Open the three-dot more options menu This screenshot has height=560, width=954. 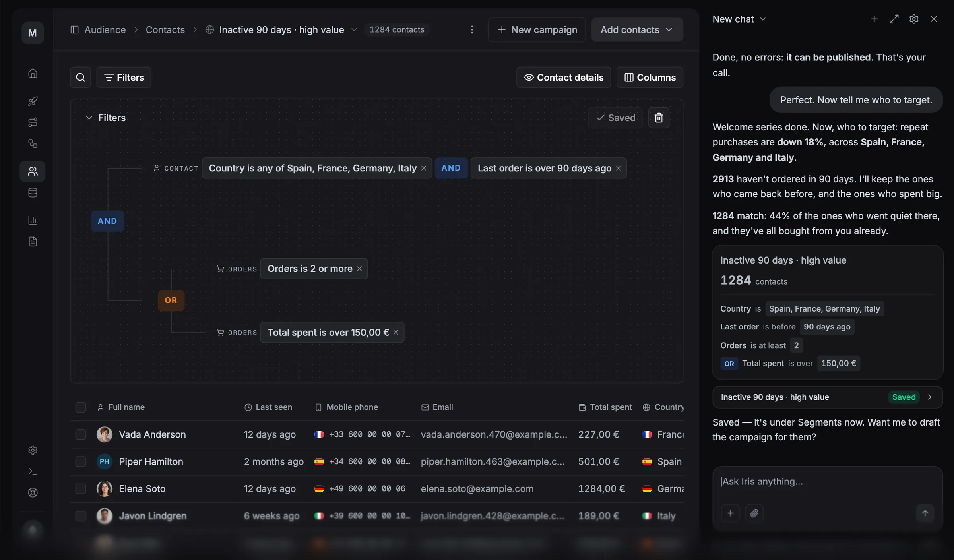pyautogui.click(x=472, y=29)
